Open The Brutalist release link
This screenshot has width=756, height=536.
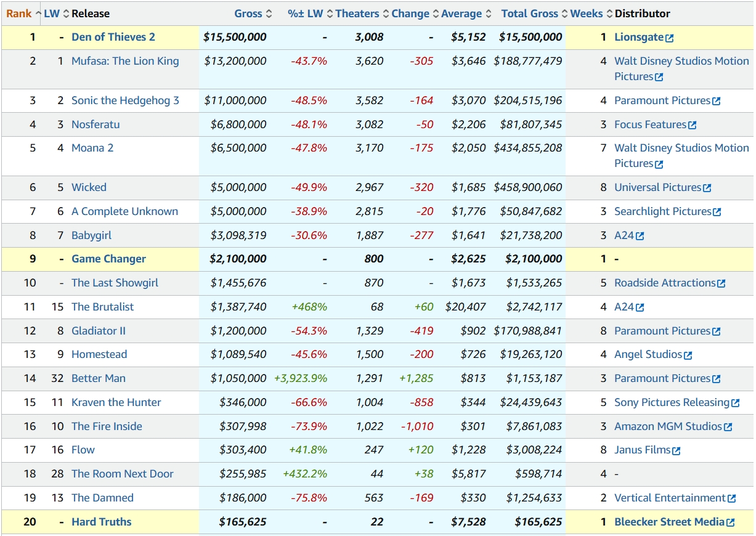[x=102, y=307]
